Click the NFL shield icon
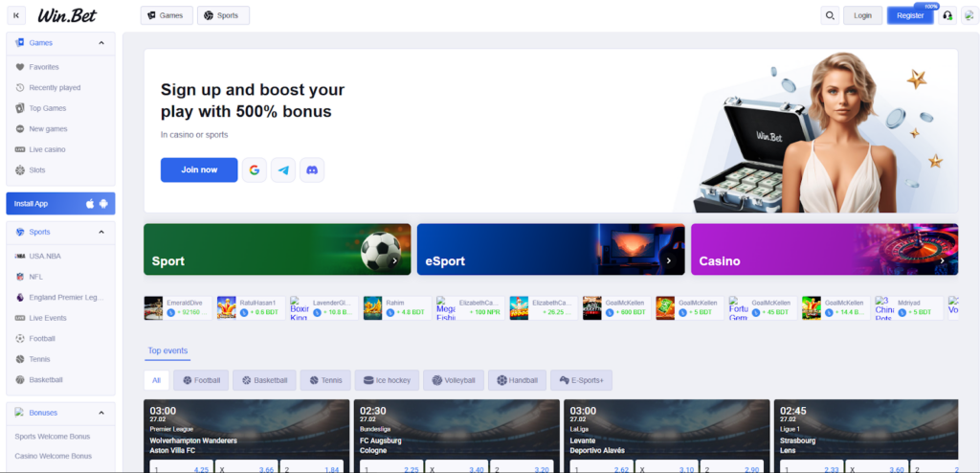 tap(19, 277)
